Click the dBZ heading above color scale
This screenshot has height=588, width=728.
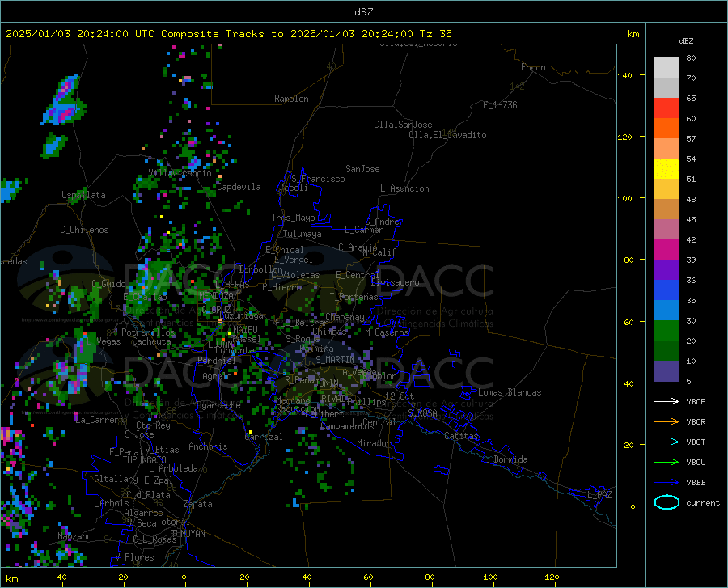click(x=686, y=40)
